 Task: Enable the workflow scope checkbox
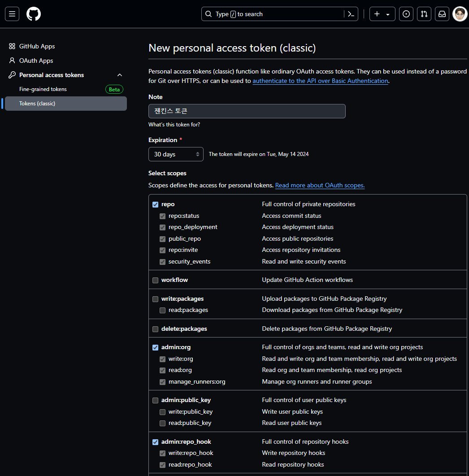[x=156, y=280]
